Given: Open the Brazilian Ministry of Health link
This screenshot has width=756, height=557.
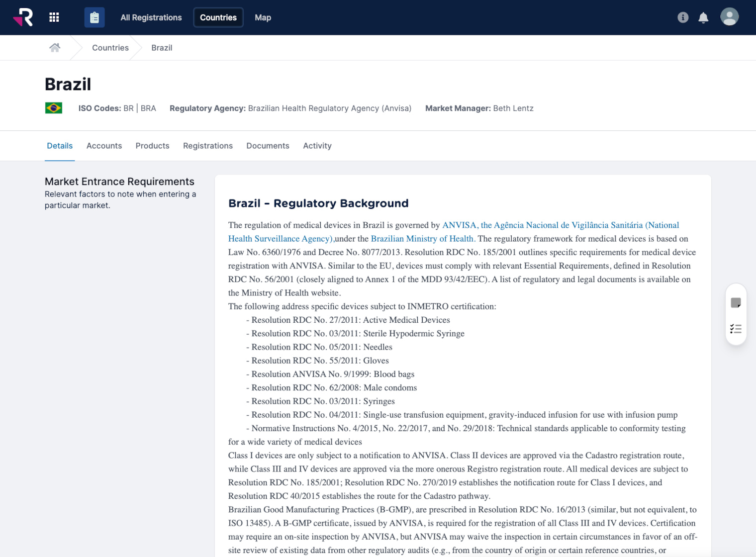Looking at the screenshot, I should [x=422, y=239].
